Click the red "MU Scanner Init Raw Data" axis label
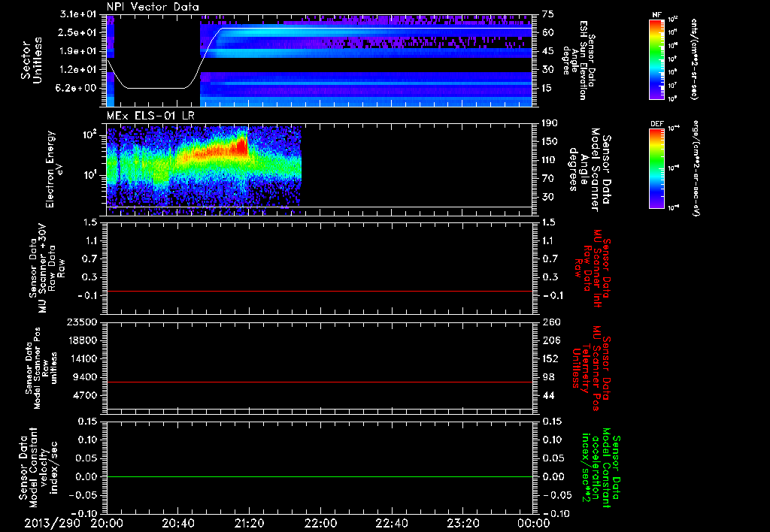This screenshot has height=532, width=770. pos(592,268)
